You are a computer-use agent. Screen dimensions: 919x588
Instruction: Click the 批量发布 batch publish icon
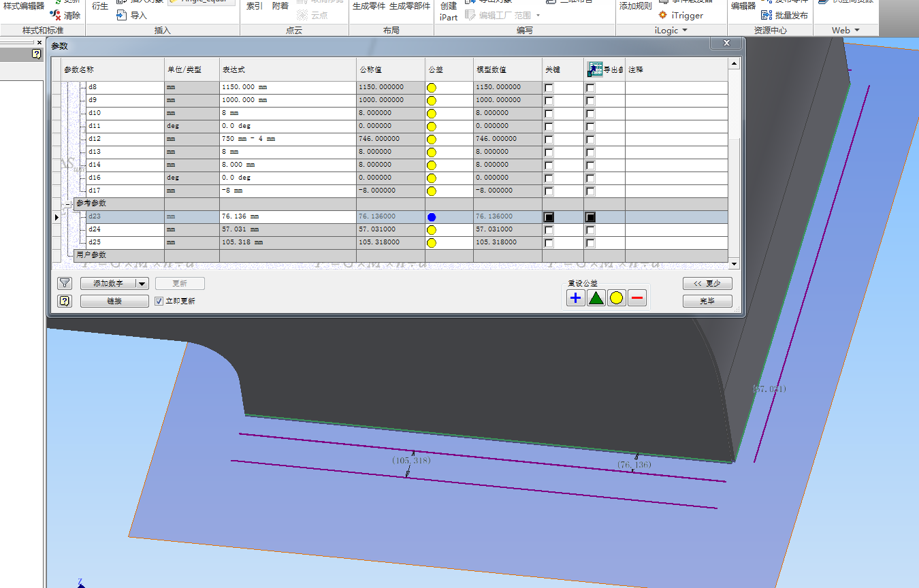(767, 15)
